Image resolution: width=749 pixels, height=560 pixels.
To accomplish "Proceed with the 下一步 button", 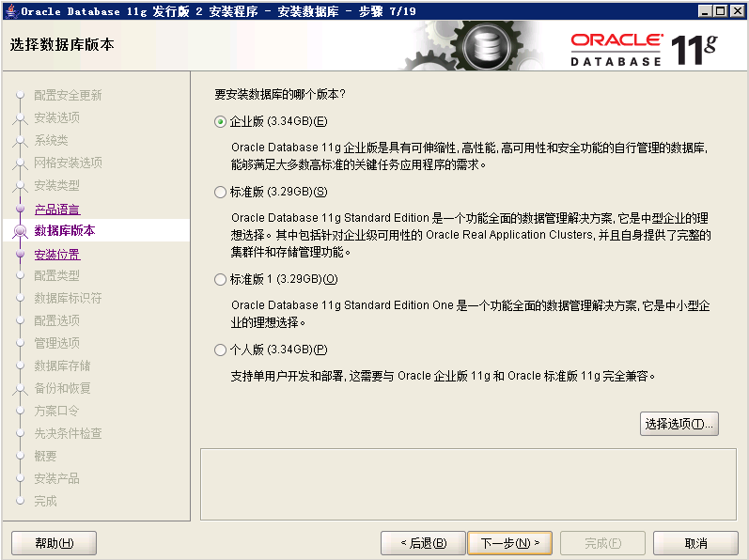I will [509, 543].
